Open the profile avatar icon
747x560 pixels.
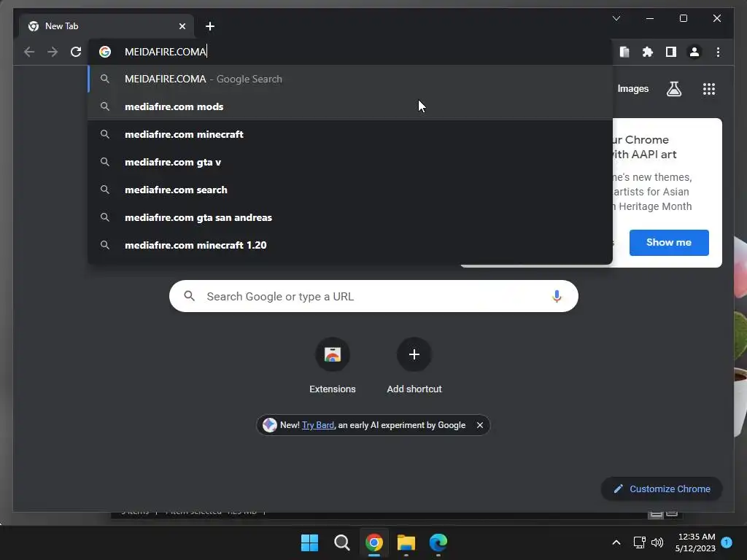694,52
